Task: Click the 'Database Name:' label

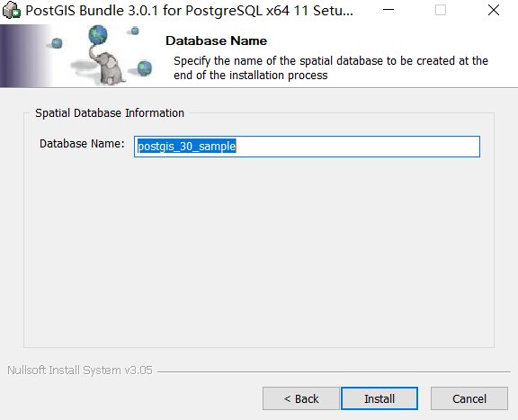Action: pos(82,144)
